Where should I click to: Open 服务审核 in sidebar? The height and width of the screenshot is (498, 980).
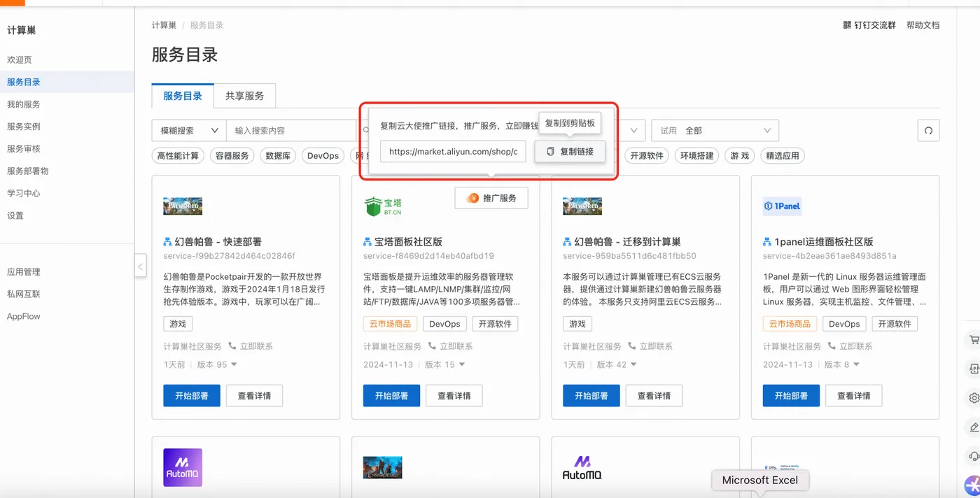[24, 149]
